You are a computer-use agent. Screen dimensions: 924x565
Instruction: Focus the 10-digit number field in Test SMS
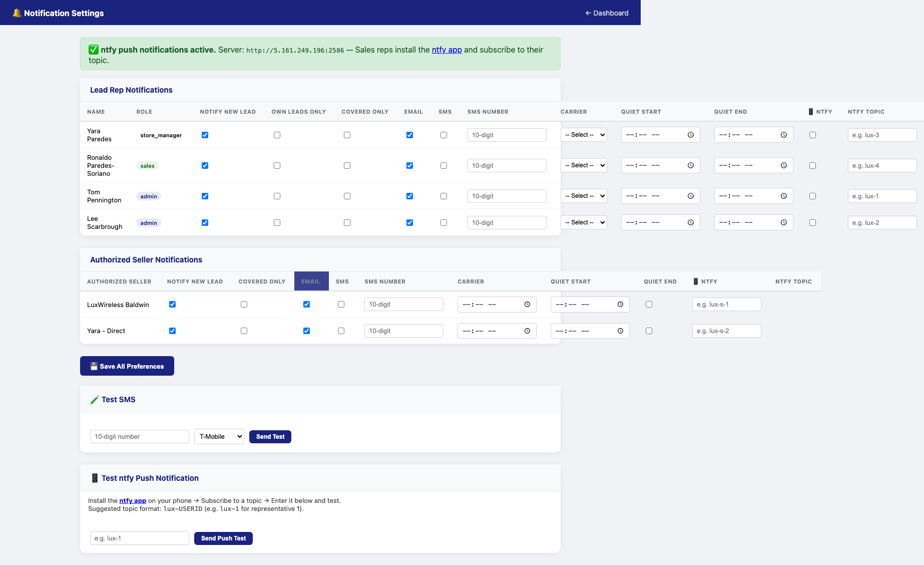point(140,436)
